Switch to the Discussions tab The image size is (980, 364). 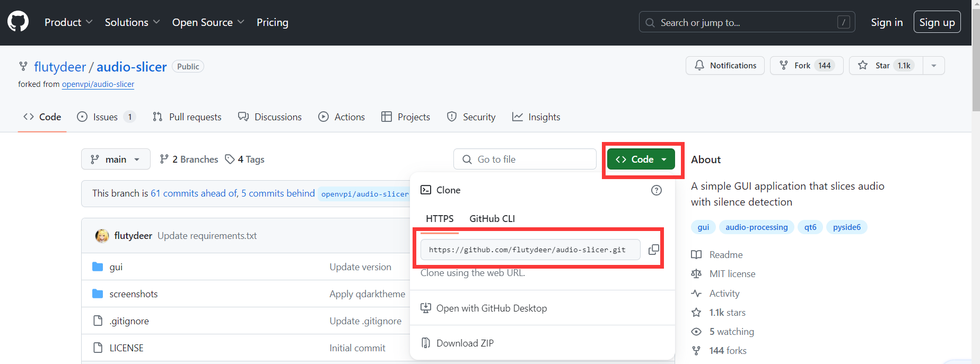pyautogui.click(x=270, y=117)
